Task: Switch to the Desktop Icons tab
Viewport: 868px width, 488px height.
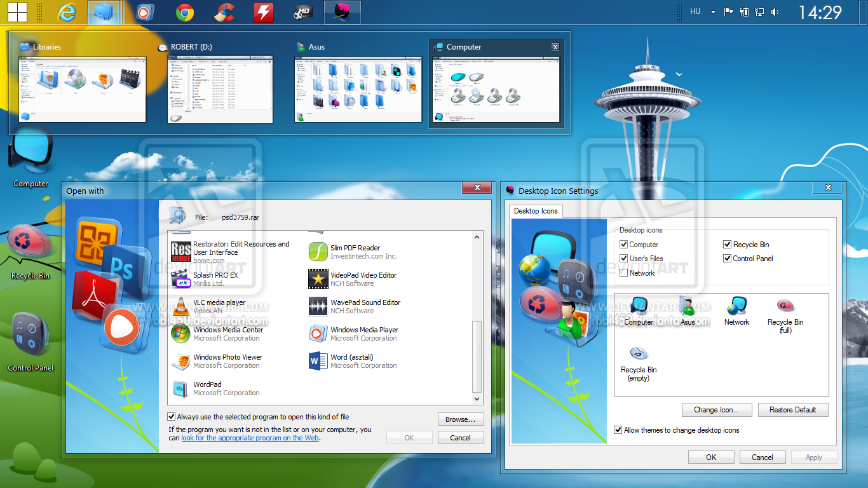Action: [536, 211]
